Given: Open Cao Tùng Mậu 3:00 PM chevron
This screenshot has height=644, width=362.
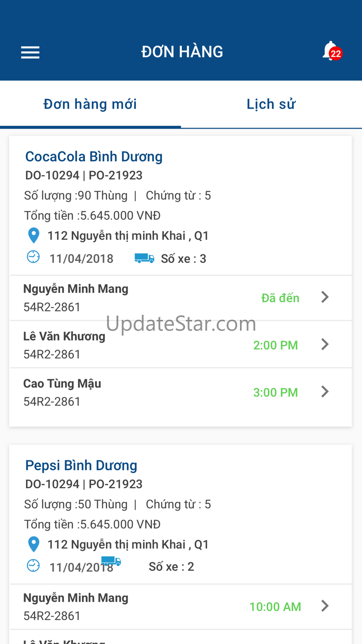Looking at the screenshot, I should click(x=325, y=392).
